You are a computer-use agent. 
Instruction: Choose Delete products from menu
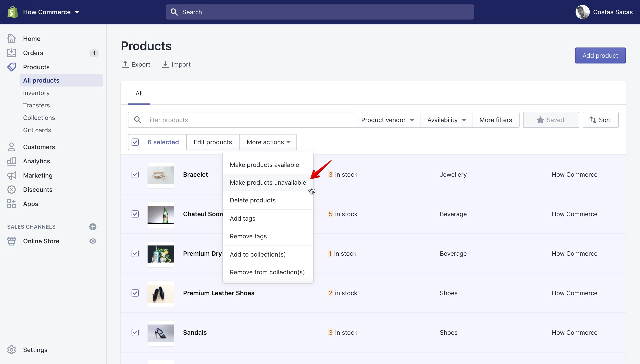click(268, 200)
